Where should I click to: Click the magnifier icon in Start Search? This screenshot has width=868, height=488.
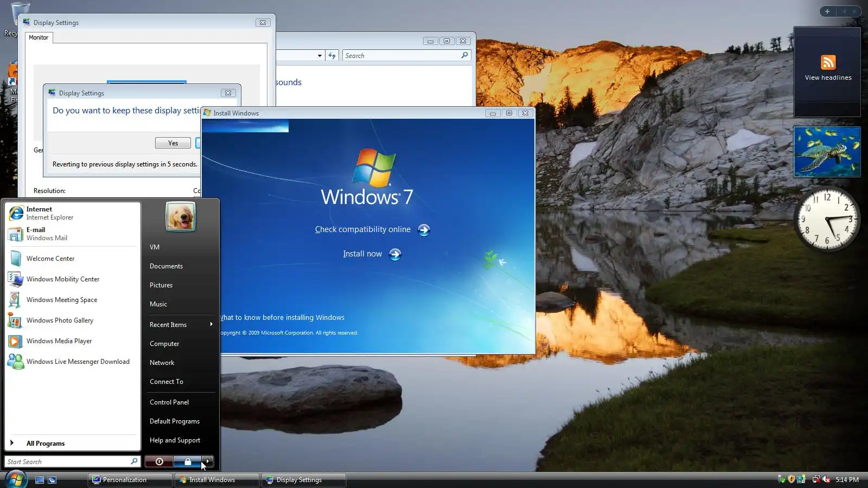coord(134,461)
